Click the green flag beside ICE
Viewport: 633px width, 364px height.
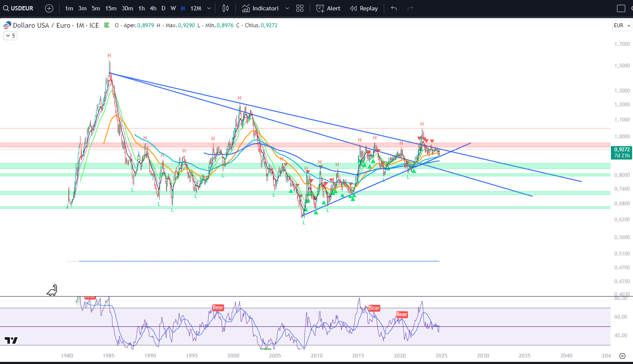pyautogui.click(x=107, y=25)
